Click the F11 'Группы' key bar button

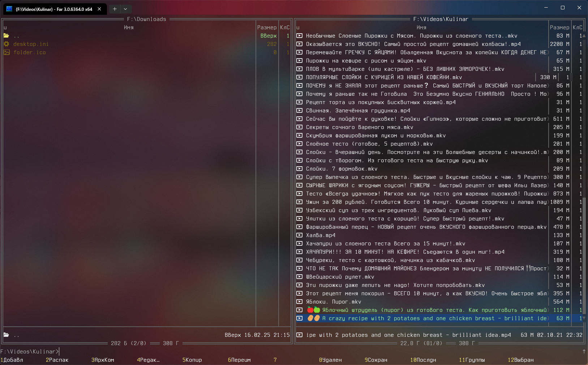tap(472, 360)
